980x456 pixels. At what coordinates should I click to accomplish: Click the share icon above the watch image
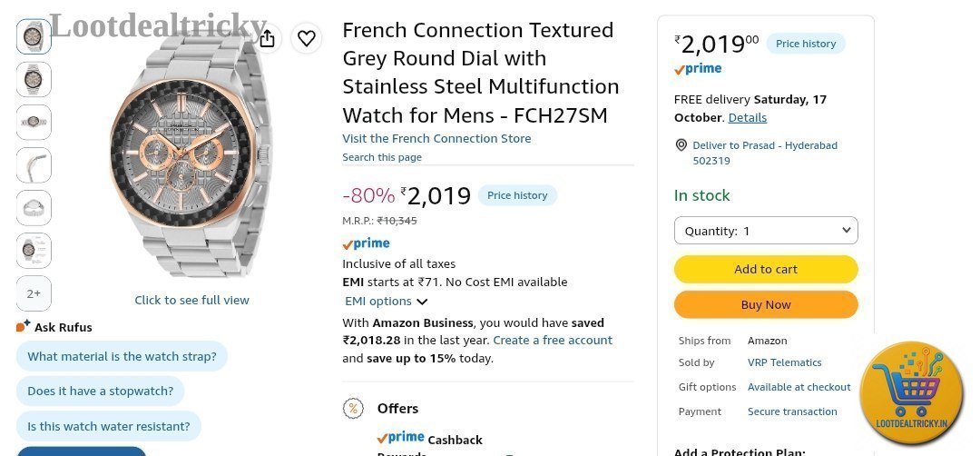click(x=267, y=38)
